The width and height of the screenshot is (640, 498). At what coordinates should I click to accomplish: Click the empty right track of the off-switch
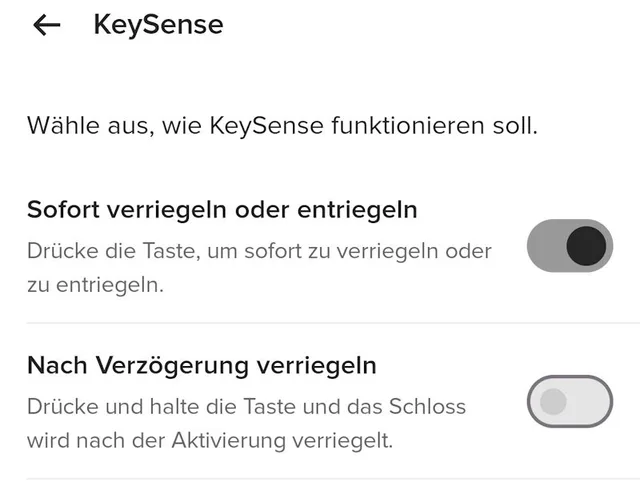590,401
